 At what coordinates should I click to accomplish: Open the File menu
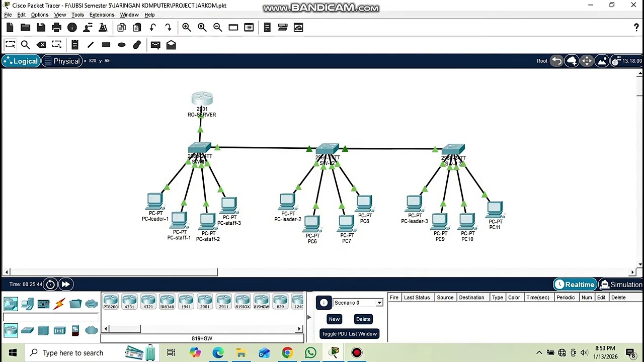8,15
